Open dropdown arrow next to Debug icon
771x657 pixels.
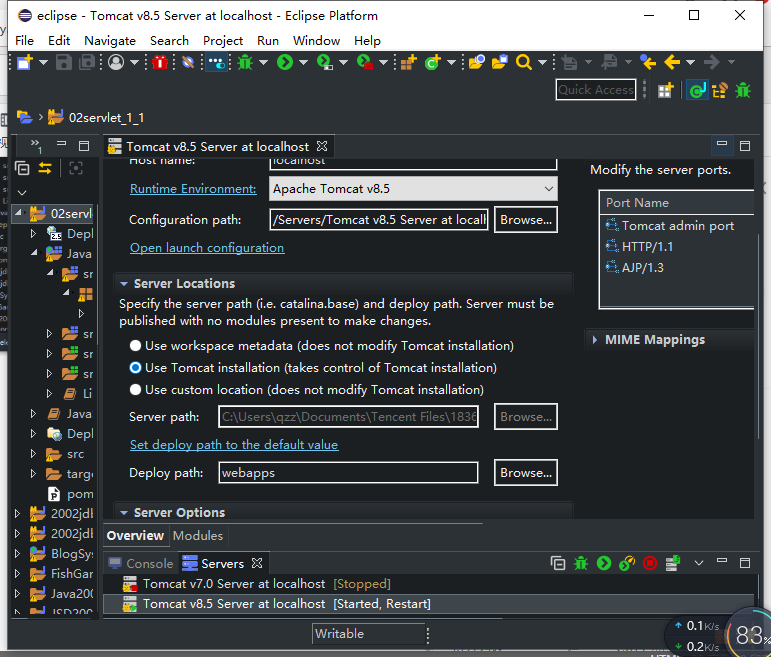(x=264, y=62)
